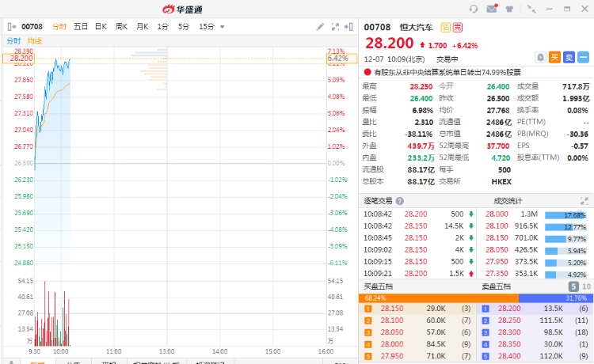
Task: Toggle the 分时 line display below the toolbar
Action: [14, 40]
